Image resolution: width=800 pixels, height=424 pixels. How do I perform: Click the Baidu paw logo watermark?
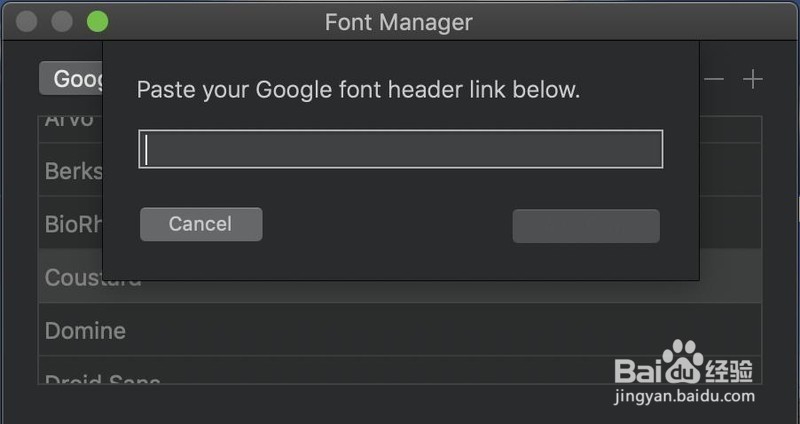(x=683, y=358)
